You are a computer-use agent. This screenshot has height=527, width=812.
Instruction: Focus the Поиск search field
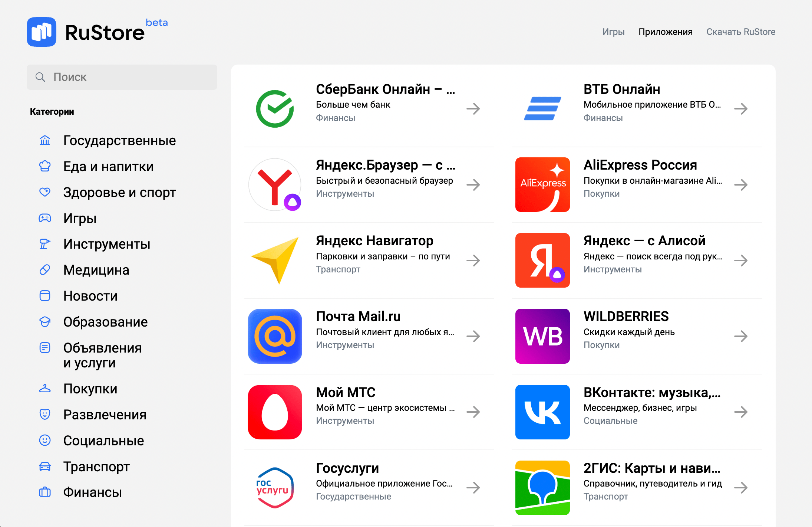[x=122, y=77]
